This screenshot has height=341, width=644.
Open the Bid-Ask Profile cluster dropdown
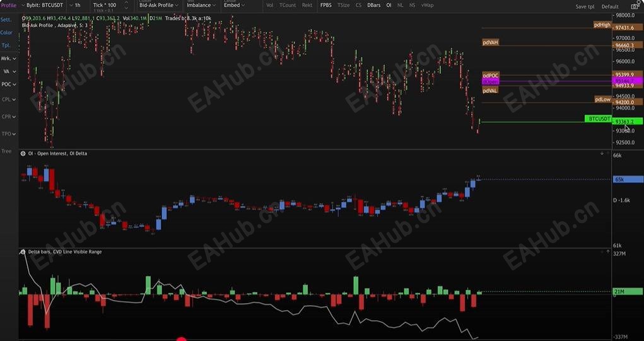click(159, 5)
